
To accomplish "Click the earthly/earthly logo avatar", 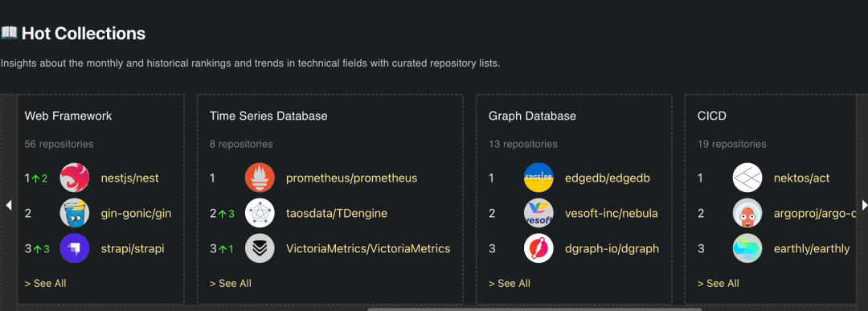I will click(x=747, y=248).
